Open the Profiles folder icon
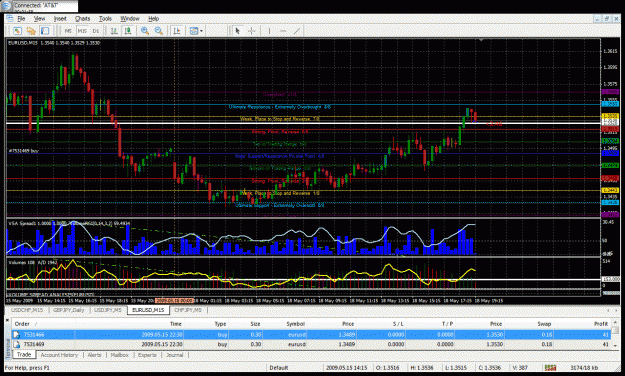 pyautogui.click(x=31, y=31)
